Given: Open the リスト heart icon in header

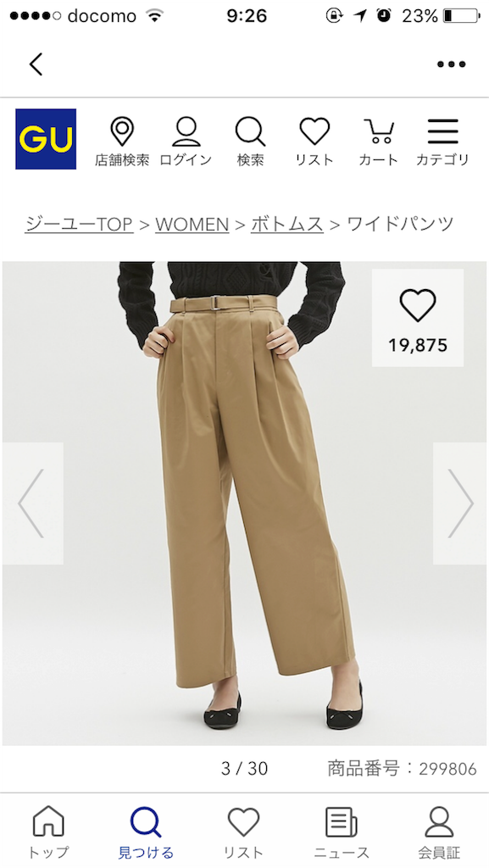Looking at the screenshot, I should click(314, 142).
